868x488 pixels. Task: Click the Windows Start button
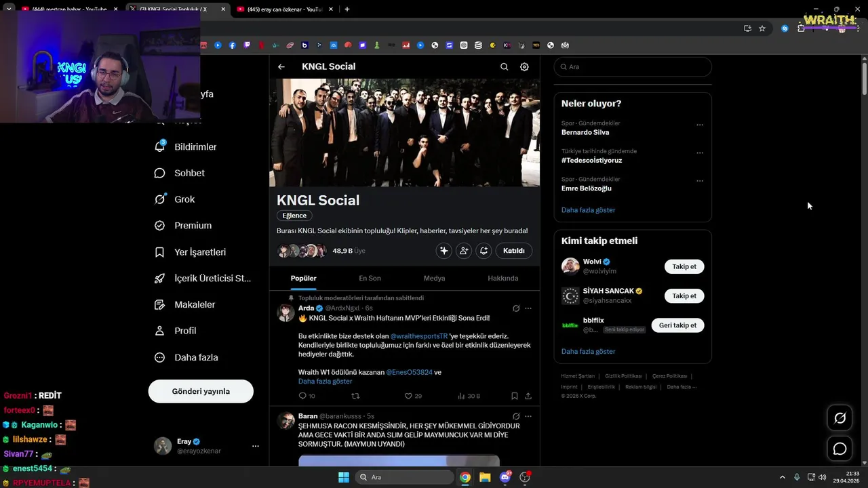343,477
